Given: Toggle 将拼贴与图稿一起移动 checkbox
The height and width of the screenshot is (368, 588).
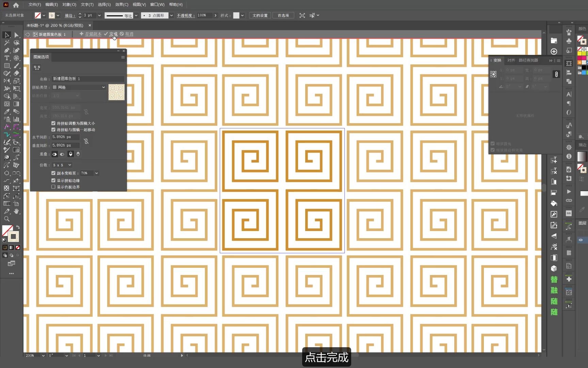Looking at the screenshot, I should coord(53,130).
